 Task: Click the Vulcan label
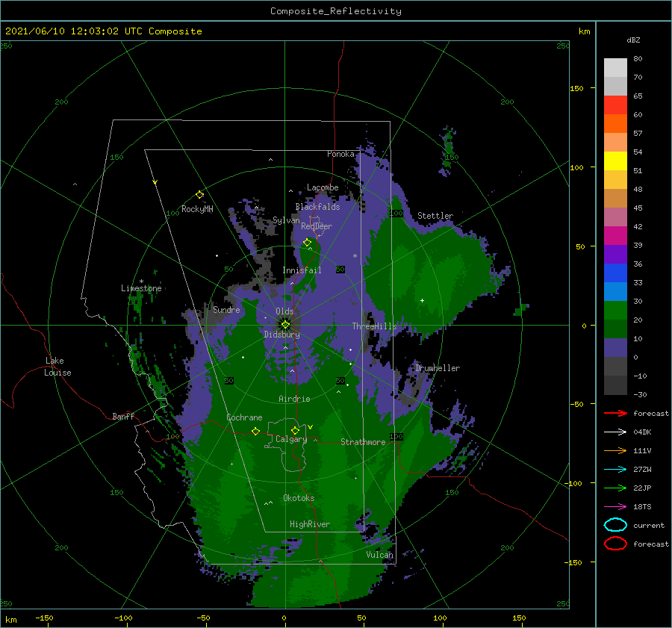click(x=379, y=555)
